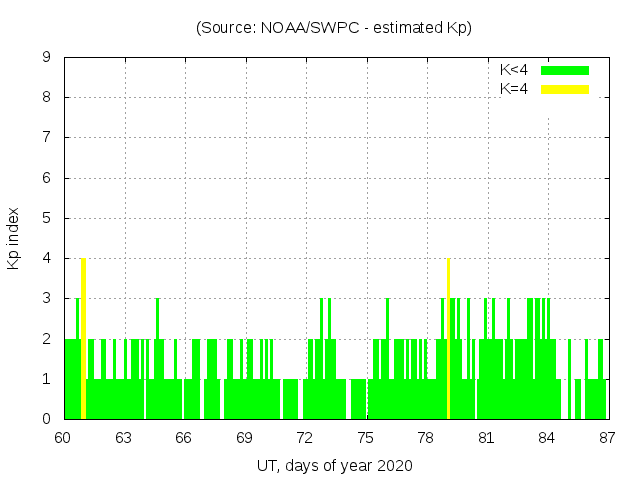The width and height of the screenshot is (640, 480).
Task: Click the y-axis tick label 0
Action: pos(47,419)
